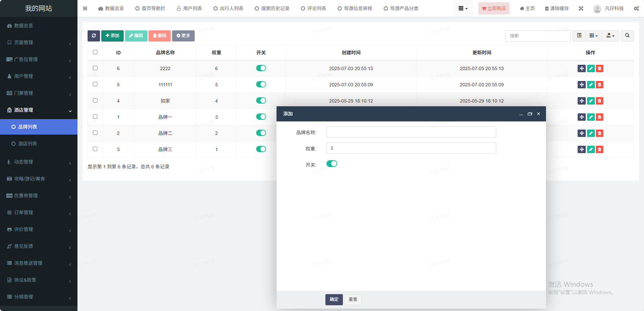Expand the 订单管理 sidebar menu
This screenshot has width=644, height=311.
39,213
